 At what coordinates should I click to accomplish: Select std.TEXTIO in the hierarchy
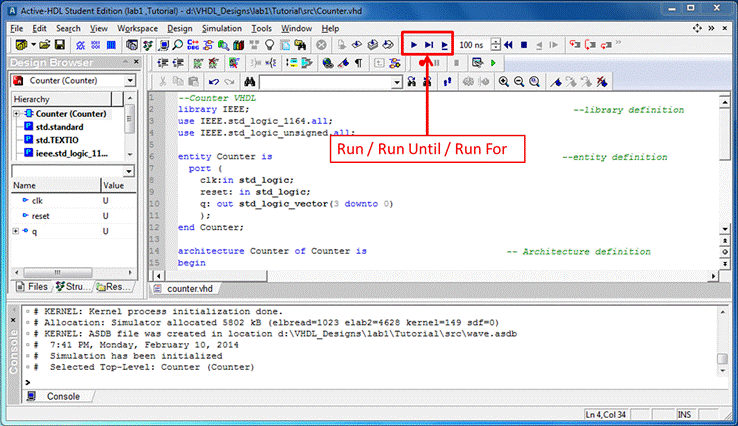click(x=57, y=140)
